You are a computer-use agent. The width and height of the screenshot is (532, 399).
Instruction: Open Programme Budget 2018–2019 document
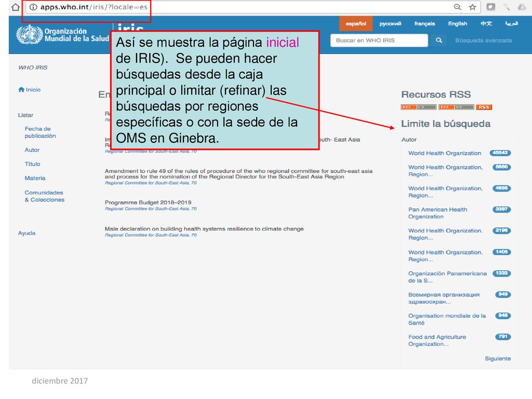tap(148, 203)
